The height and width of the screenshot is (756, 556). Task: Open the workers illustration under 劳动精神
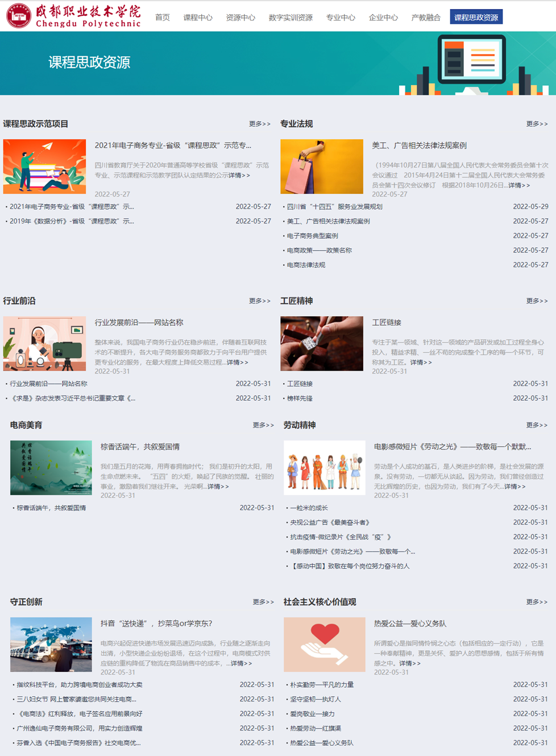coord(325,467)
